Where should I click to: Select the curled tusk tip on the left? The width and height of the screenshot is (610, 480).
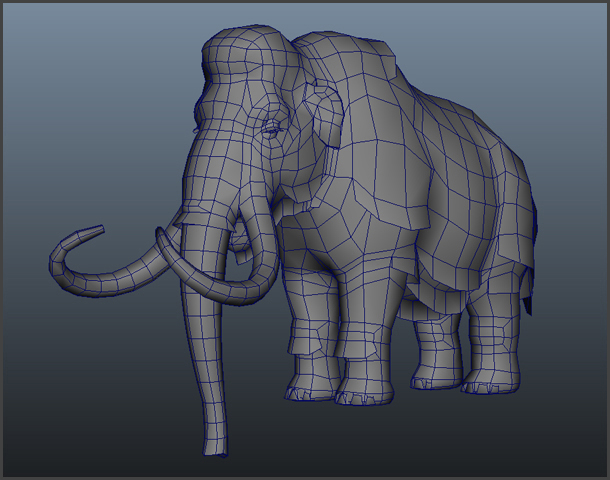[x=91, y=231]
